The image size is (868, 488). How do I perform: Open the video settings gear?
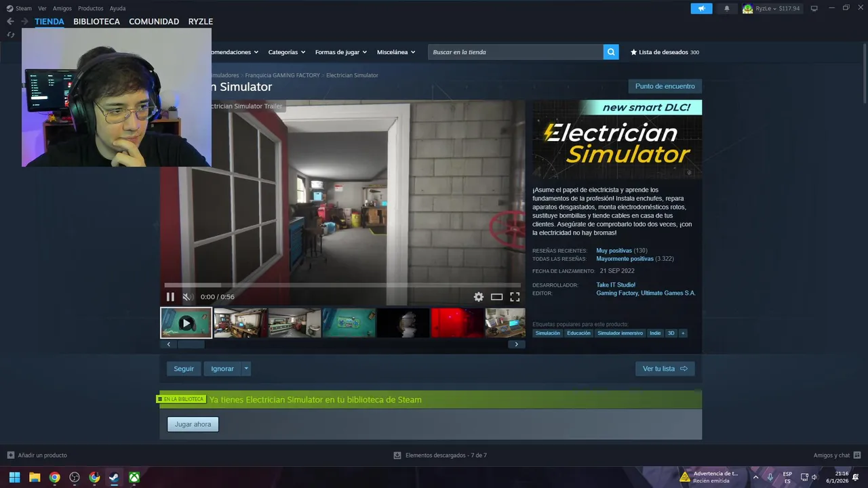click(x=479, y=297)
